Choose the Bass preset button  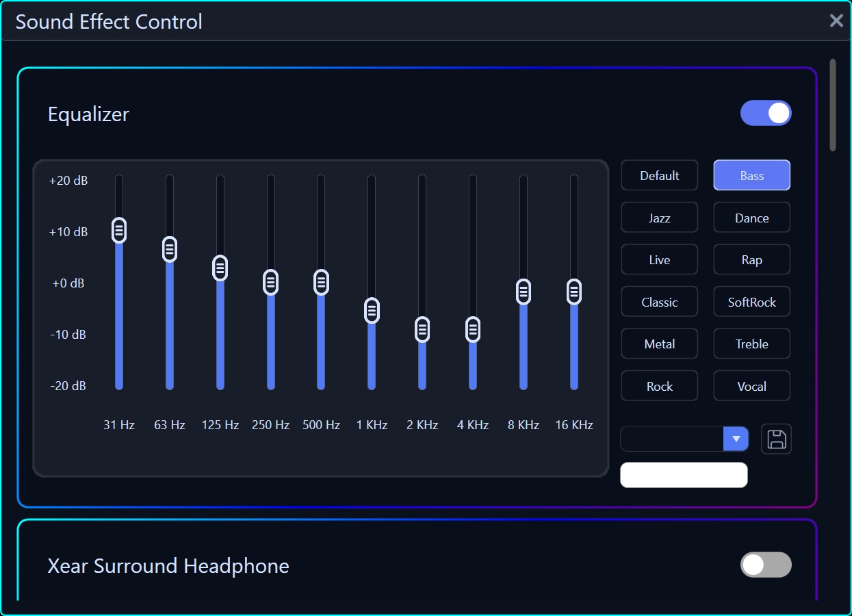[752, 175]
